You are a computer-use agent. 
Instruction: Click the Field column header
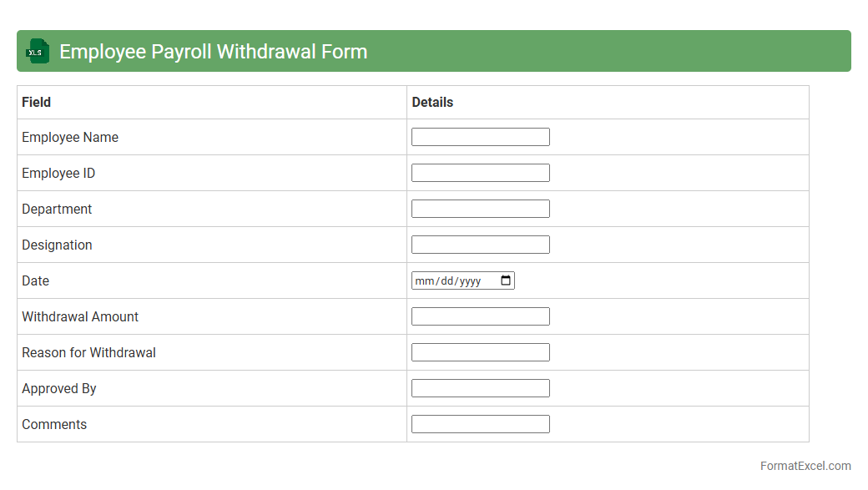pos(36,102)
